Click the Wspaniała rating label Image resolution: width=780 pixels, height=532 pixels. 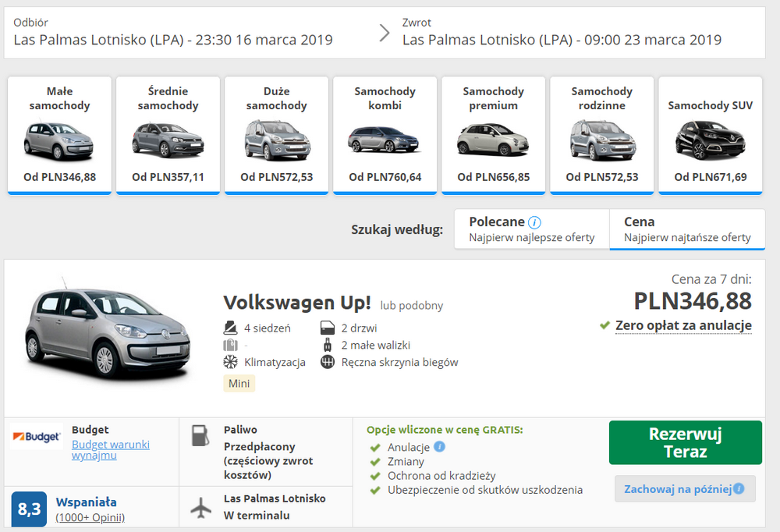pos(86,502)
